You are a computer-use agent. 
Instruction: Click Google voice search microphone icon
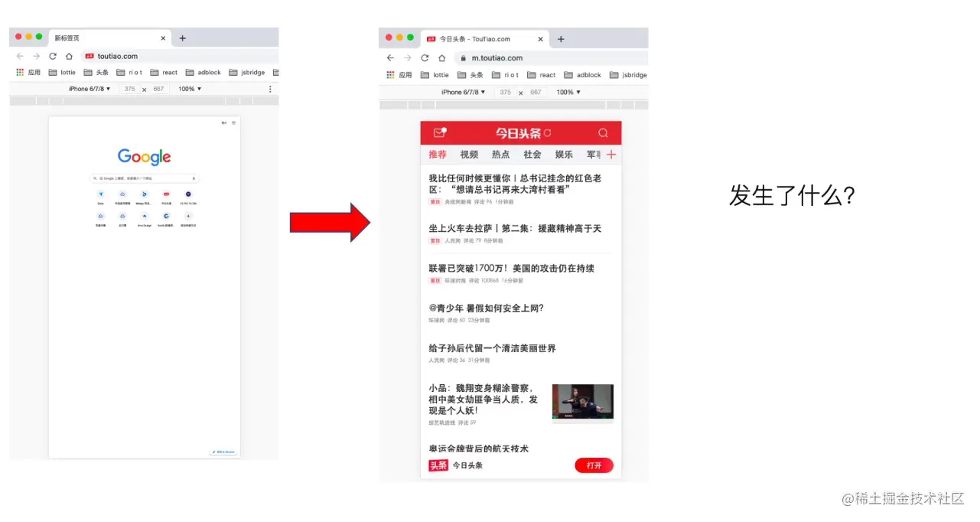coord(194,178)
